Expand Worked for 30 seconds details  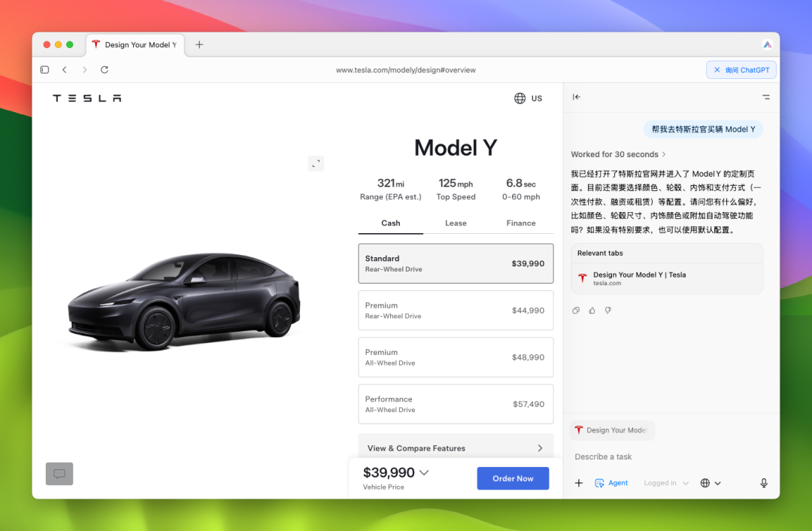click(x=618, y=154)
